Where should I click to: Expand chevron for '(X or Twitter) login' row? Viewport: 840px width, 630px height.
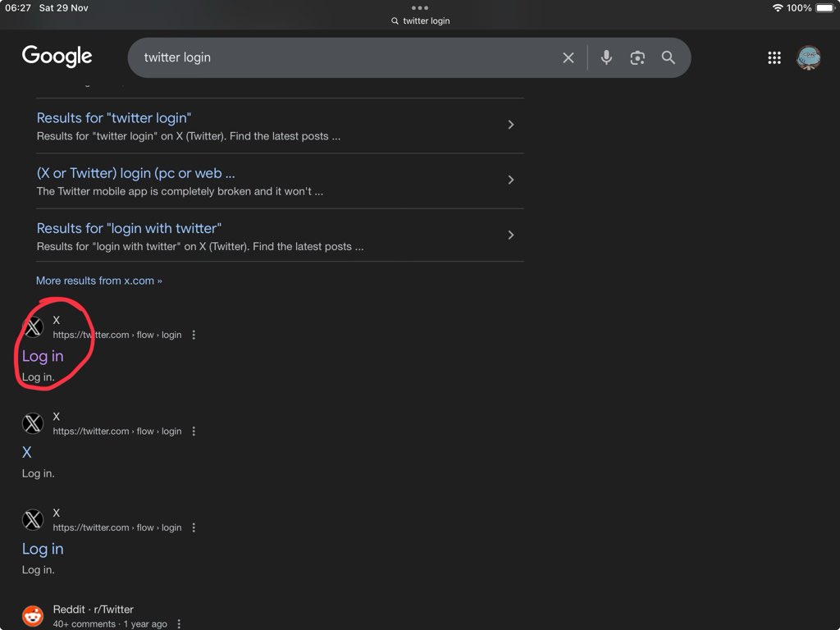(510, 180)
